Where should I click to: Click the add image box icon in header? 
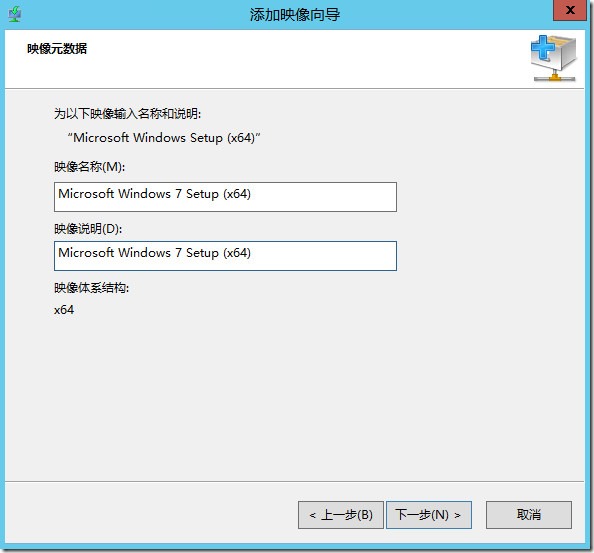[553, 58]
